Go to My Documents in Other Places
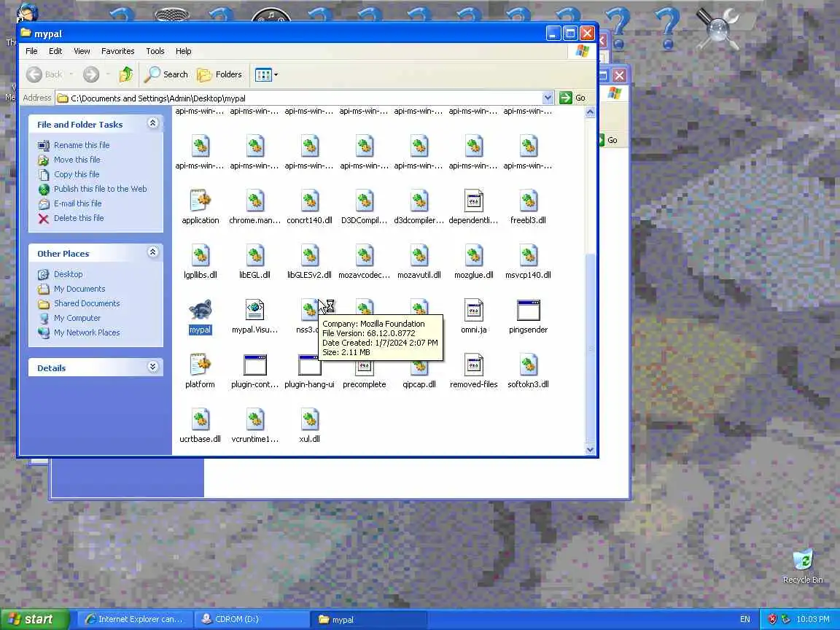 pos(79,289)
